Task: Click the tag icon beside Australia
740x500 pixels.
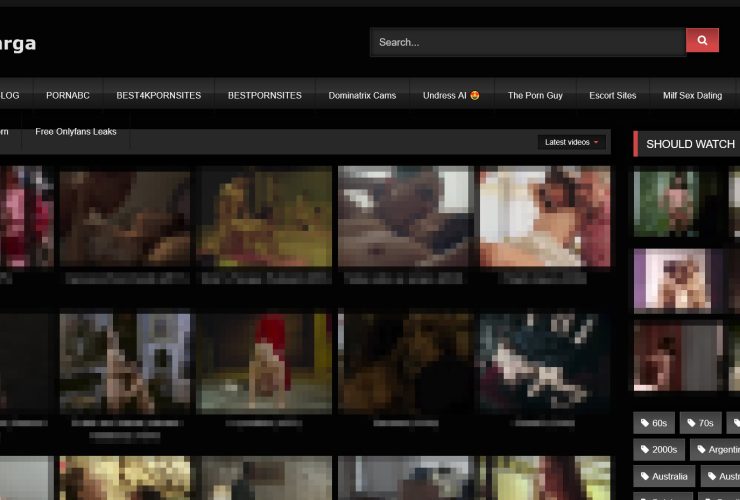Action: pos(644,477)
